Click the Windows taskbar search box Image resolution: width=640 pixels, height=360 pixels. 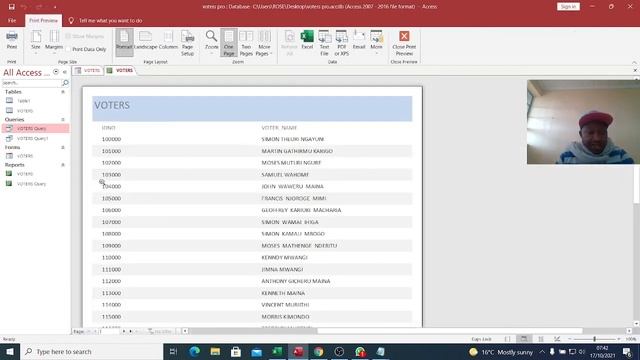(x=91, y=351)
